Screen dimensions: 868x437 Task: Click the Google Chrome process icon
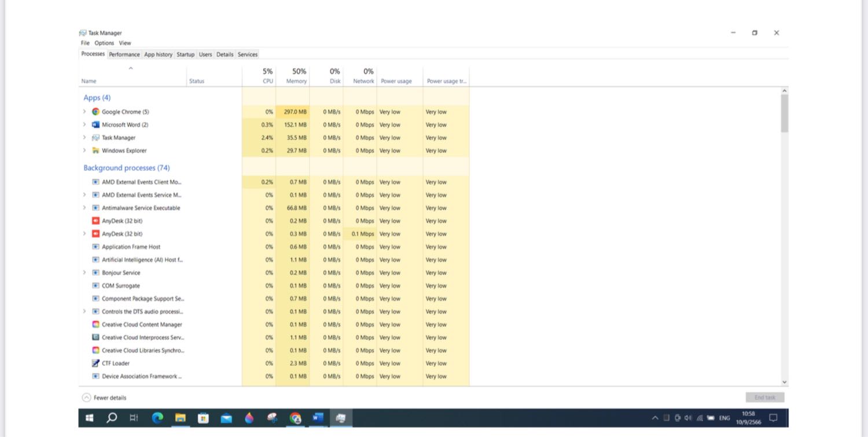pyautogui.click(x=95, y=112)
